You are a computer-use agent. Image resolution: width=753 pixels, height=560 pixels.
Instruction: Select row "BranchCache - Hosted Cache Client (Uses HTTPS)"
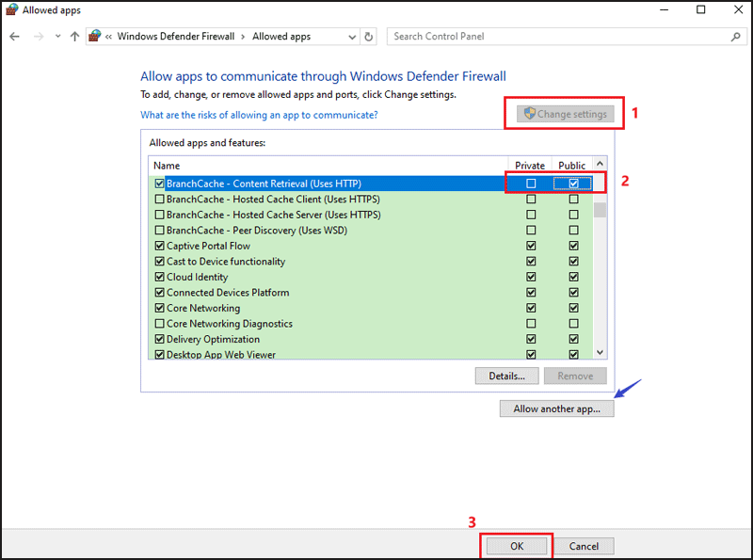(x=371, y=199)
